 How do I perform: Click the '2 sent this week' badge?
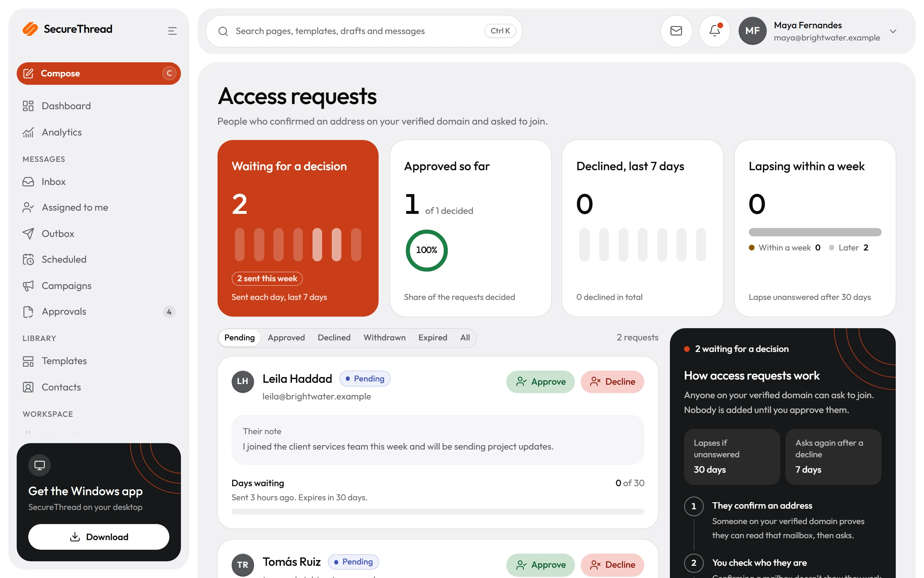click(x=267, y=279)
